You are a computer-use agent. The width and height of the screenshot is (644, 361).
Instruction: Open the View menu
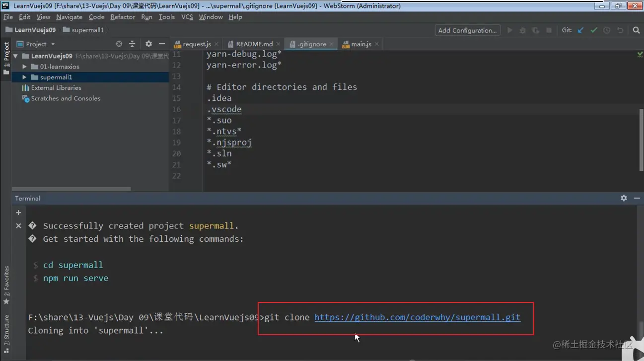[43, 17]
